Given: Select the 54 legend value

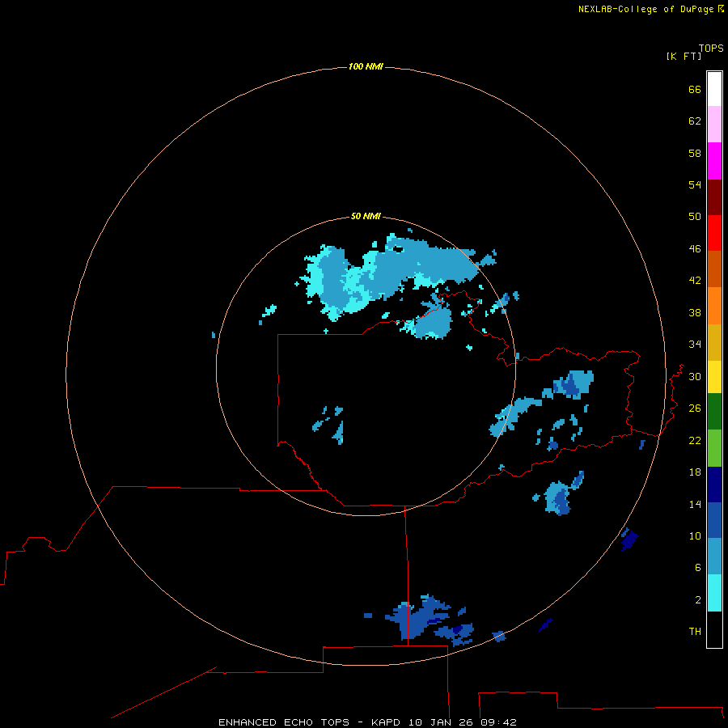Looking at the screenshot, I should (695, 184).
